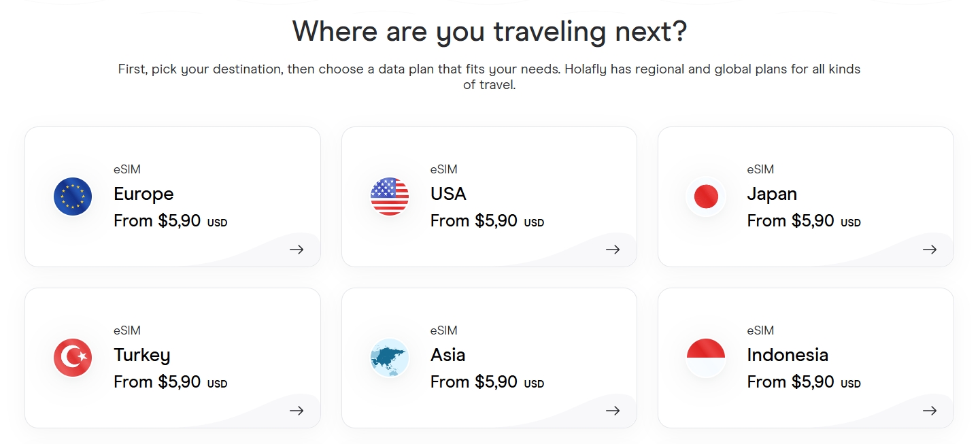Screen dimensions: 980x444
Task: Click the Turkey flag icon
Action: click(73, 358)
